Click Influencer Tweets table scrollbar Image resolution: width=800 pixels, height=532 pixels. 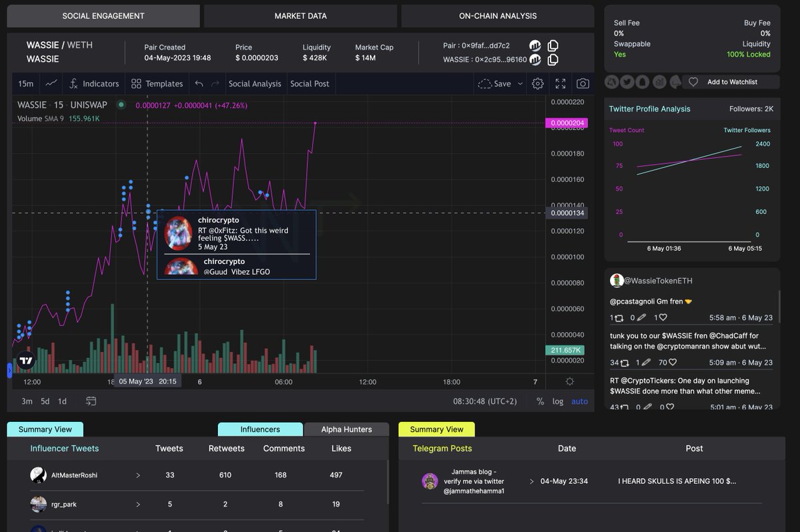(388, 481)
